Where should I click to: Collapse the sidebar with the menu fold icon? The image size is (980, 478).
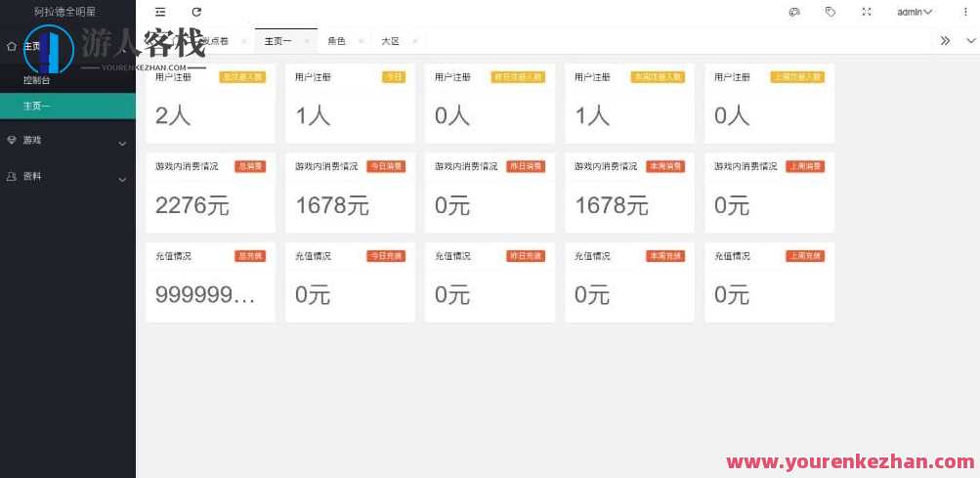[x=160, y=12]
